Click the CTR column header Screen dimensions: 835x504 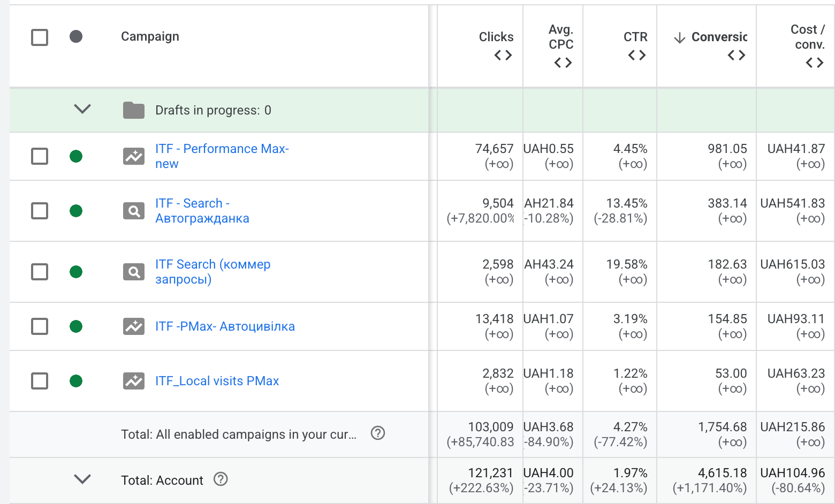tap(635, 37)
